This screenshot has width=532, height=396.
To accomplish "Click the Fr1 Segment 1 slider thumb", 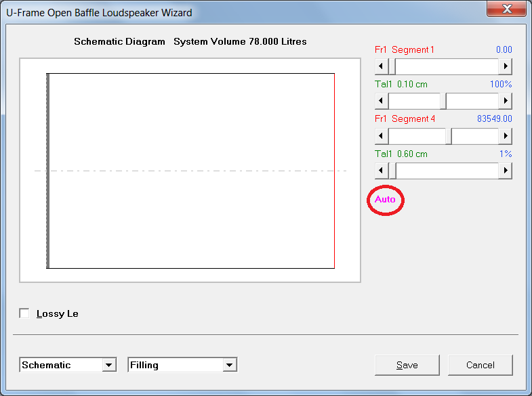I will (392, 66).
